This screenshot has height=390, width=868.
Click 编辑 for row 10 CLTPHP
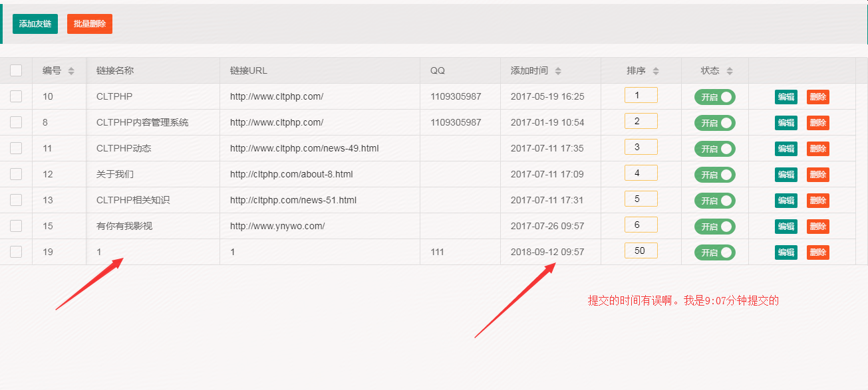[786, 97]
